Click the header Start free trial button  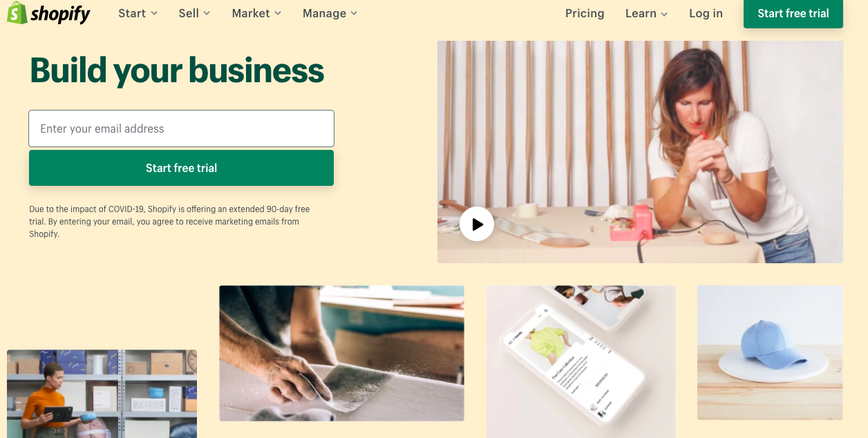tap(793, 13)
